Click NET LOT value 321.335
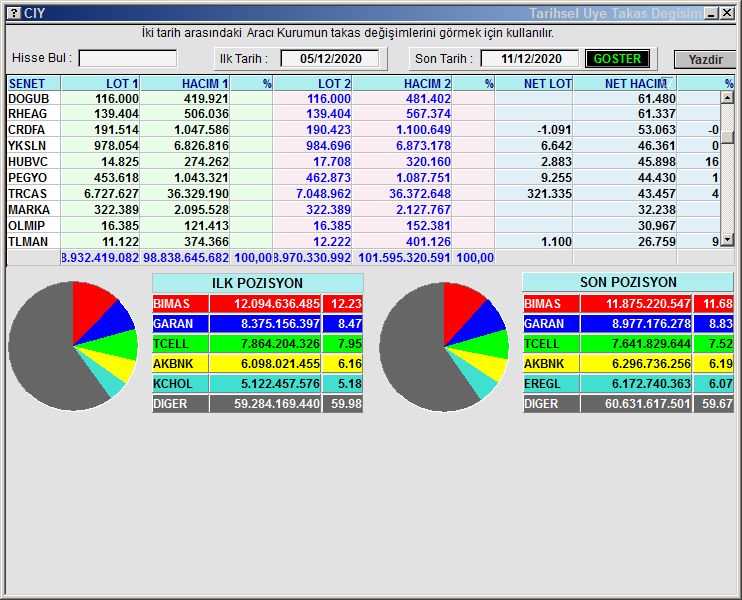 (549, 194)
